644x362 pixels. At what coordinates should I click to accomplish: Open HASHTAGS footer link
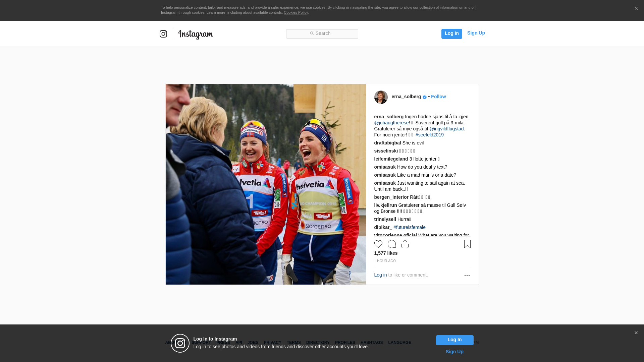(x=371, y=343)
